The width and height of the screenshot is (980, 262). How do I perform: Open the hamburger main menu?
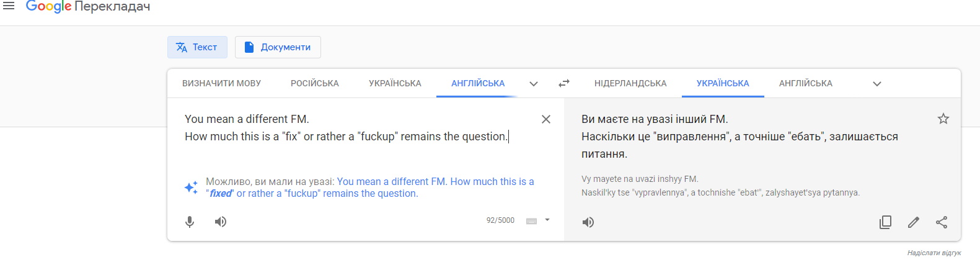pos(9,6)
